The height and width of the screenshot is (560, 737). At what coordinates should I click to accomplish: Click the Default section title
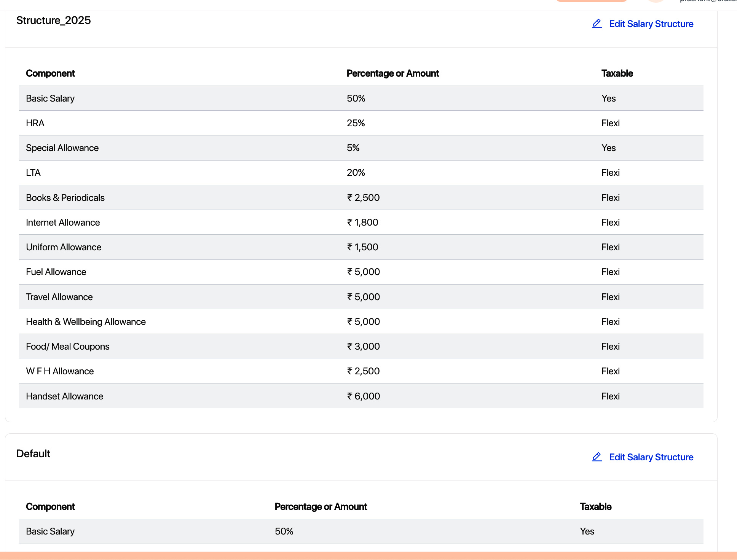[33, 454]
